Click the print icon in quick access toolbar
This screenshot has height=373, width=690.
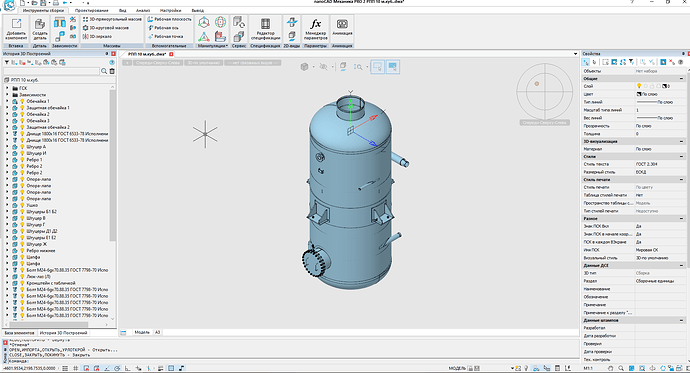tap(55, 3)
